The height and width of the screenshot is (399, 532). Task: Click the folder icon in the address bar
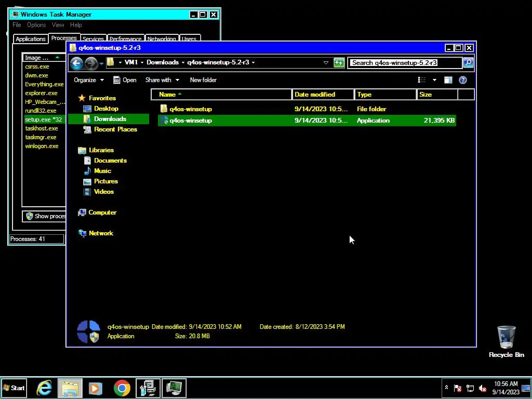pyautogui.click(x=110, y=62)
